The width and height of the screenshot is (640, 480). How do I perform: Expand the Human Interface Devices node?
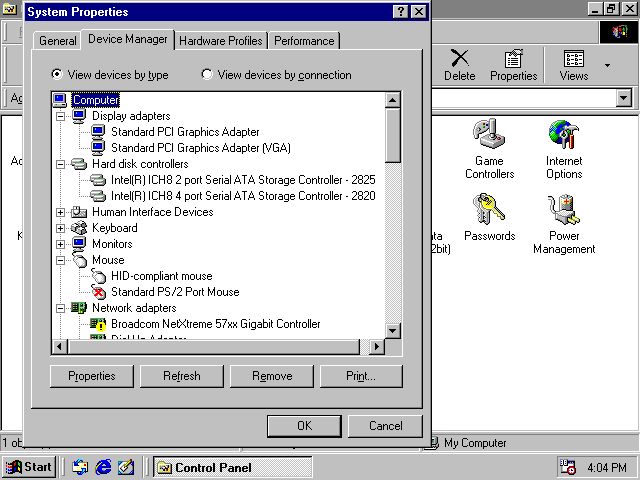pos(61,212)
